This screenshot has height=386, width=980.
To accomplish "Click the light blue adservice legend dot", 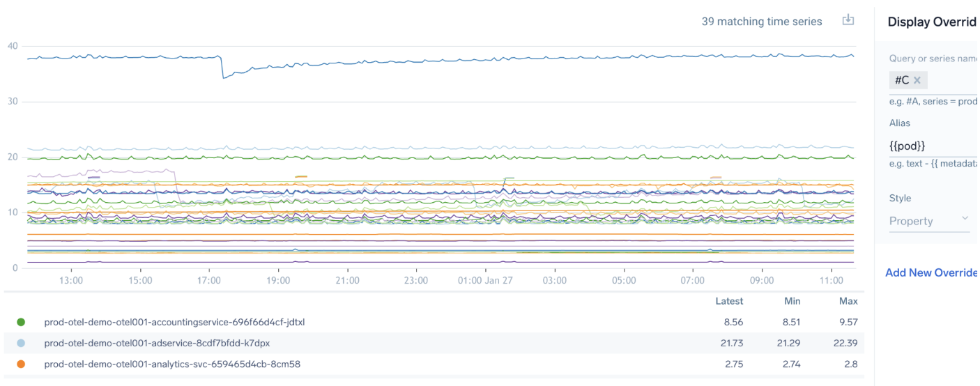I will click(21, 343).
